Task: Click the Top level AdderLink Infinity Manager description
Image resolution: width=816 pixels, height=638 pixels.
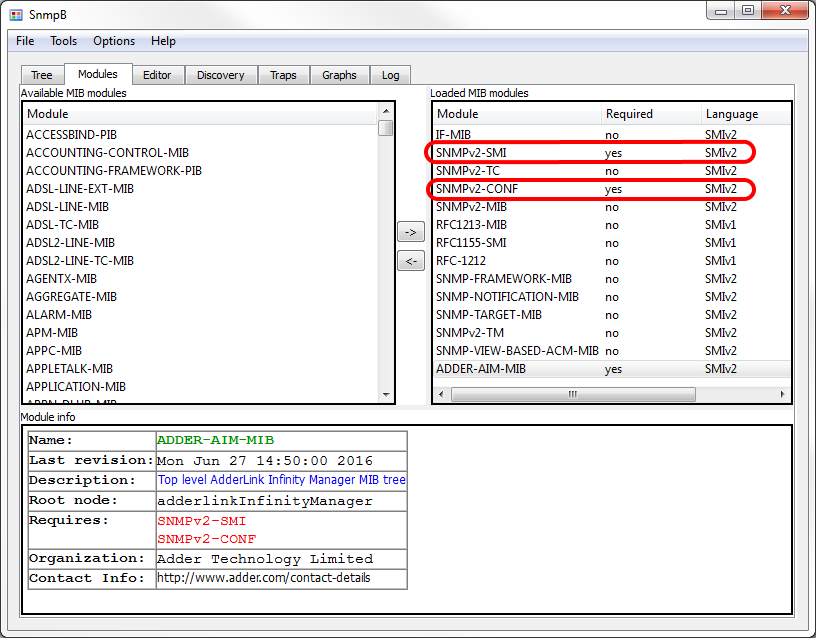Action: pos(282,480)
